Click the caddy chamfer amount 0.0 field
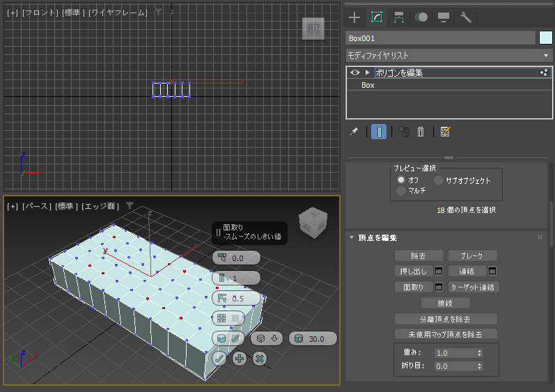555x392 pixels. [x=236, y=258]
